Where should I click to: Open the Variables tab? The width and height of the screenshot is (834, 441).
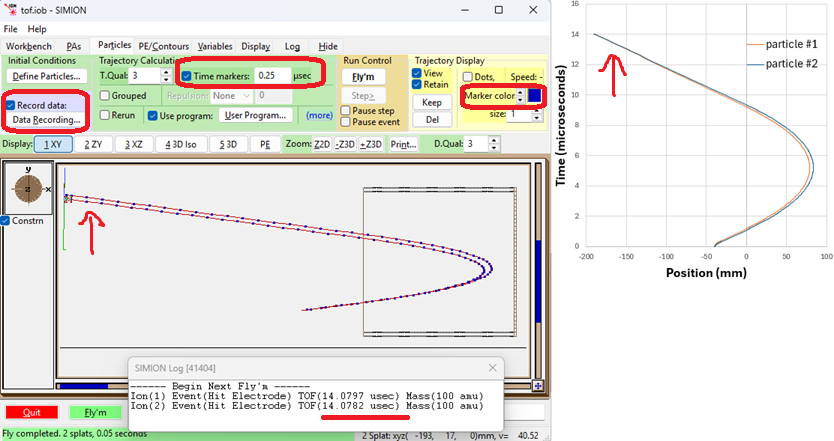pos(215,46)
